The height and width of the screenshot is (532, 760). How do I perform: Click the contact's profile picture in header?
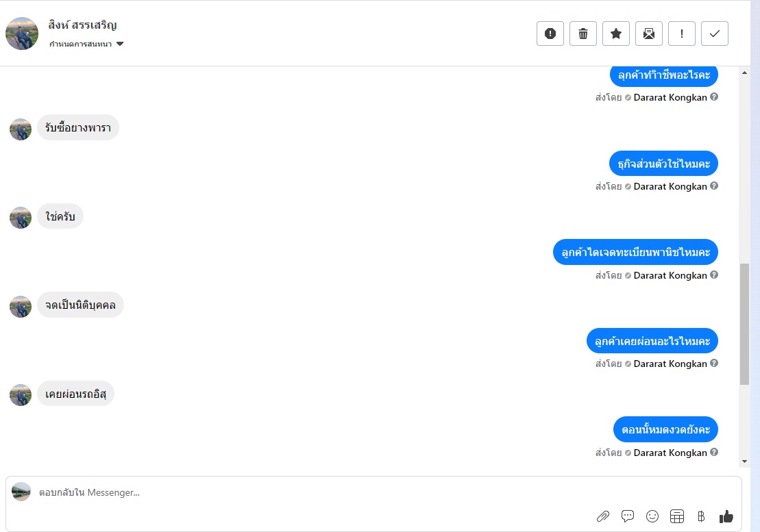coord(22,34)
